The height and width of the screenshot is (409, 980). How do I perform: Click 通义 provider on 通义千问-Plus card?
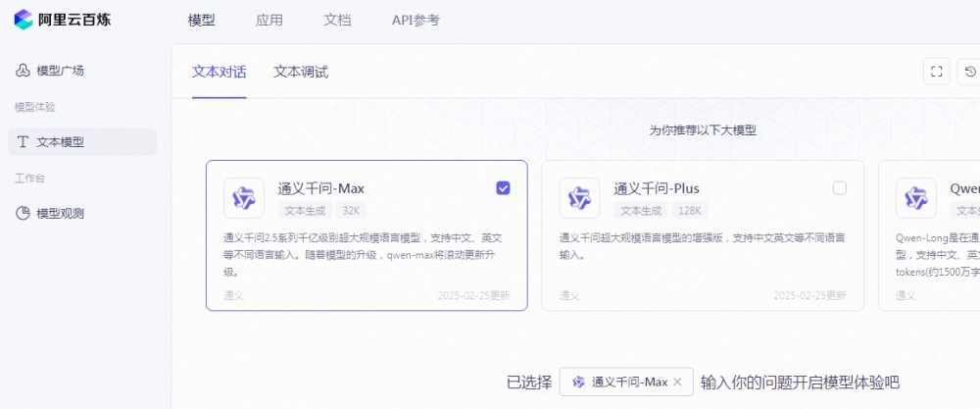(569, 295)
